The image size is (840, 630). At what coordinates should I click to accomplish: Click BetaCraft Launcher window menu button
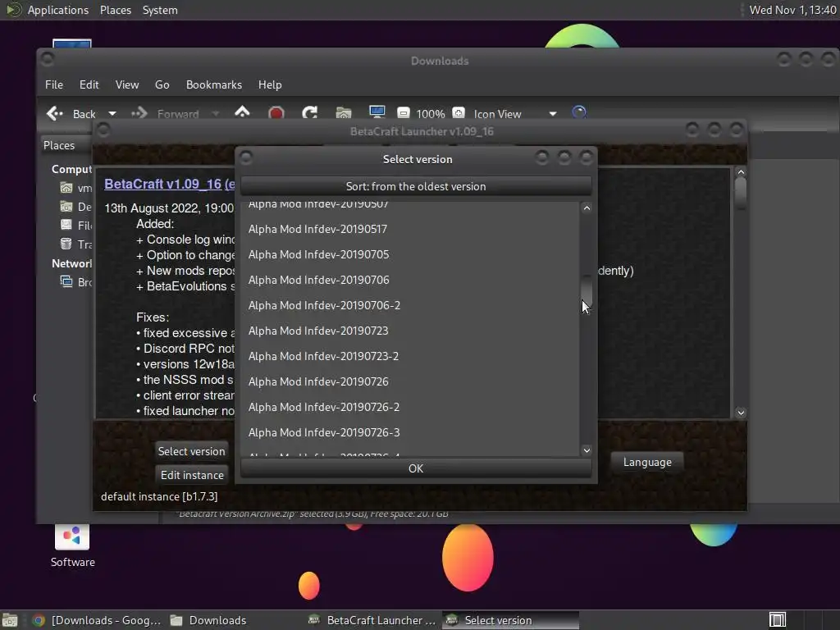(103, 130)
